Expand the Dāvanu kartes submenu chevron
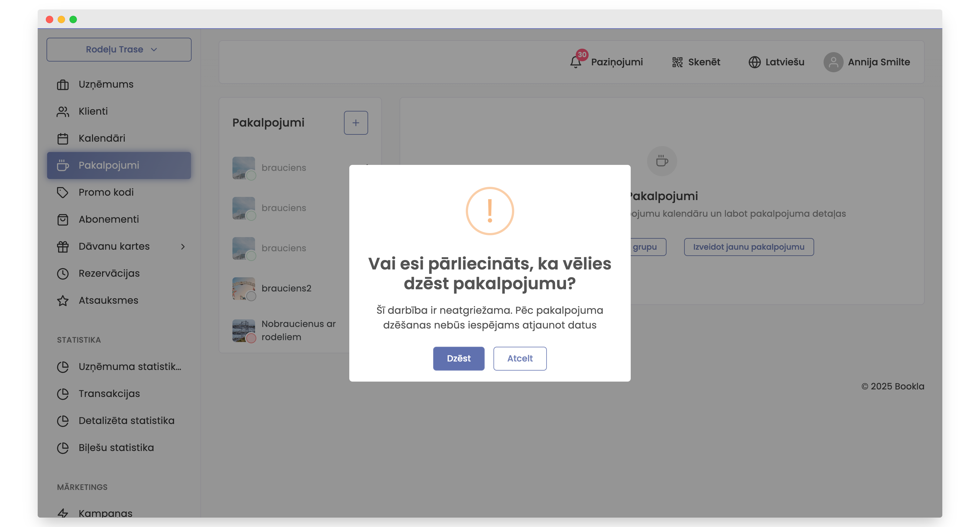Screen dimensions: 980x527 (x=183, y=247)
